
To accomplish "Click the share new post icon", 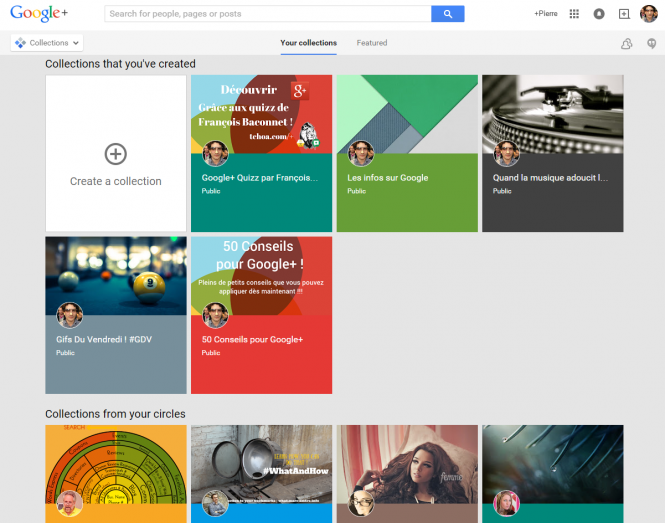I will tap(624, 14).
